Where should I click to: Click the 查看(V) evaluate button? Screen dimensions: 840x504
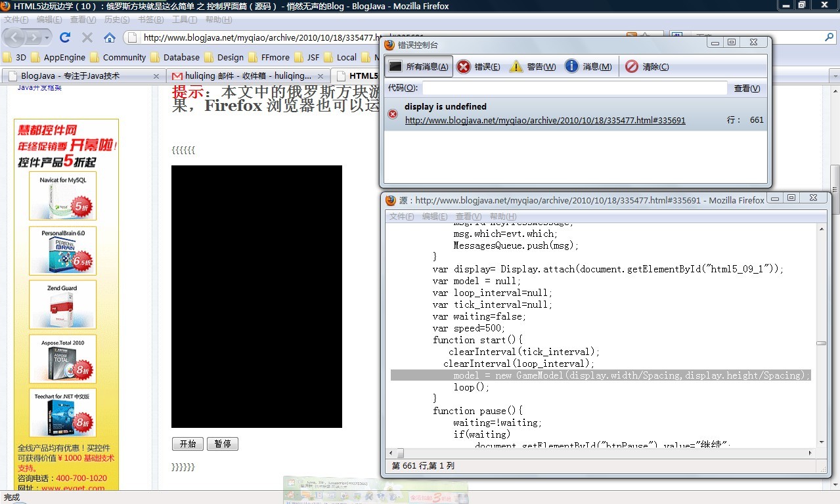(747, 88)
